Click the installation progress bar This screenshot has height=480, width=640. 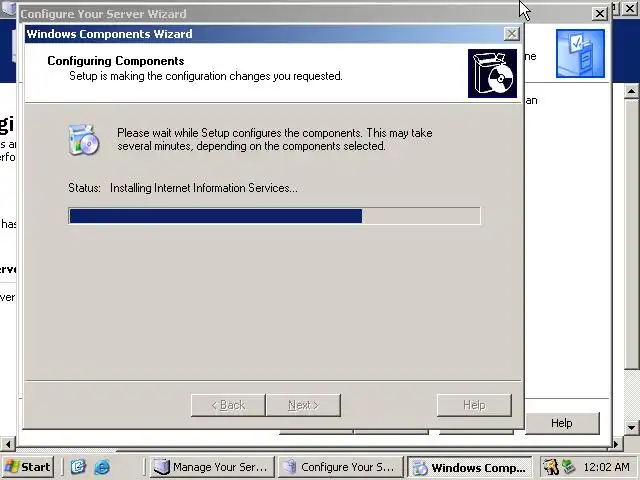tap(274, 216)
